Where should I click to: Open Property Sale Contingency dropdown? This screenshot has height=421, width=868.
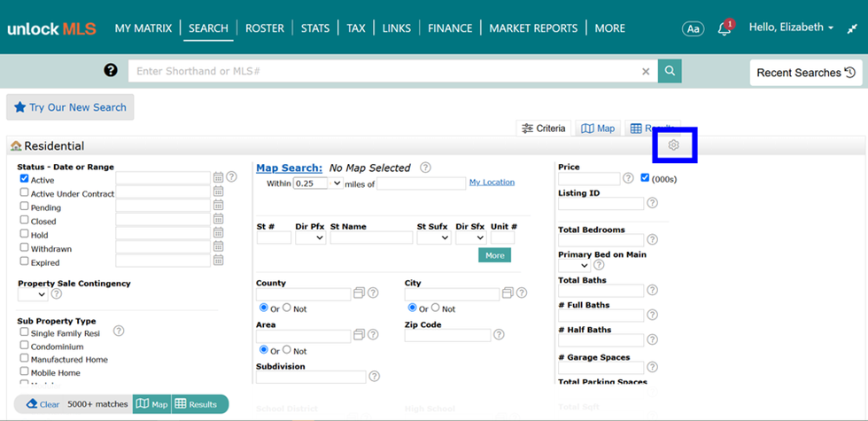tap(34, 294)
